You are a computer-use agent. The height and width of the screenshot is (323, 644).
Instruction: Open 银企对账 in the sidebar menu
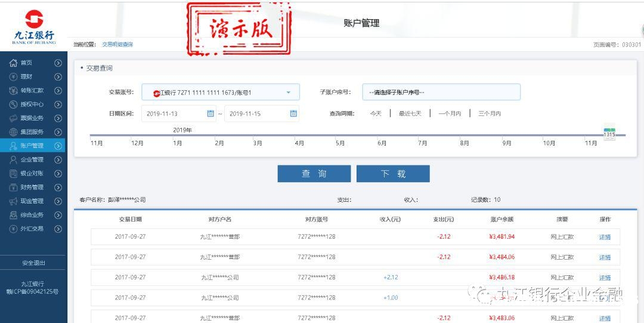click(x=32, y=174)
